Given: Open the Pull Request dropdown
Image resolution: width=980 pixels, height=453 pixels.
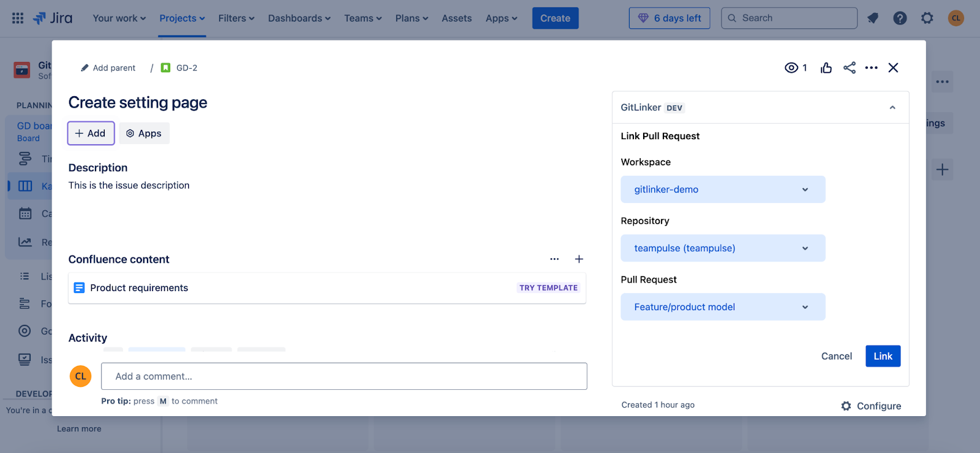Looking at the screenshot, I should pos(723,307).
